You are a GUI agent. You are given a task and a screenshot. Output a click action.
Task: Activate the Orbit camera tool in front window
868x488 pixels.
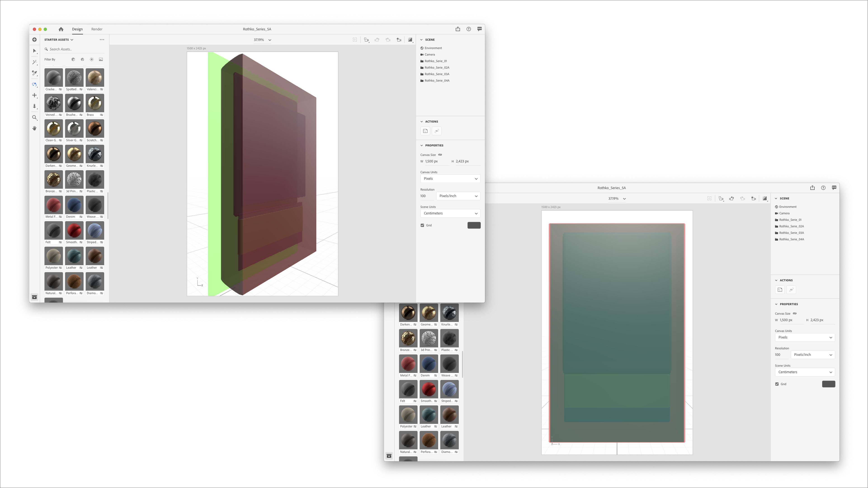34,84
